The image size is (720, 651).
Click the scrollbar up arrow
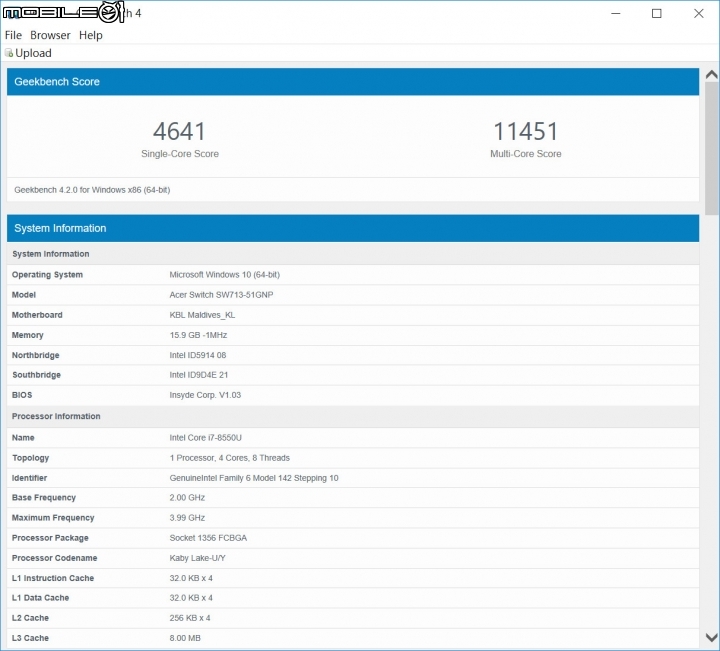coord(712,74)
